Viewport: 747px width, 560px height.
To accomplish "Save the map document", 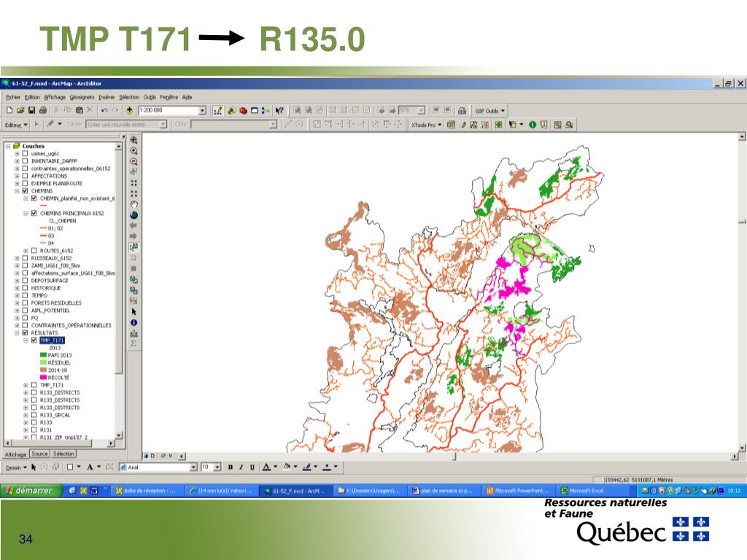I will 31,111.
